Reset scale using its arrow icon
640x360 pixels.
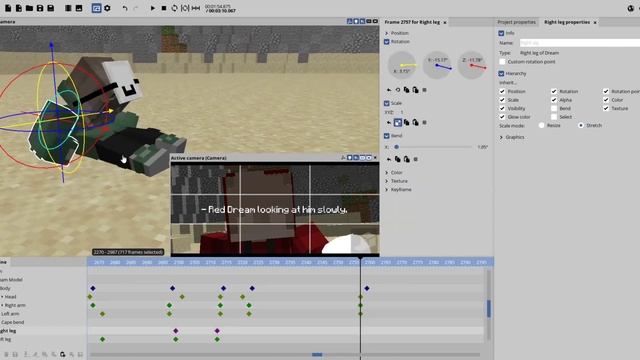pos(389,122)
